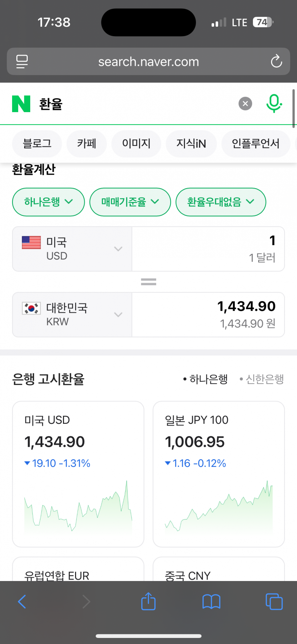Open the 환율우대없음 preference dropdown
The height and width of the screenshot is (644, 297).
221,202
